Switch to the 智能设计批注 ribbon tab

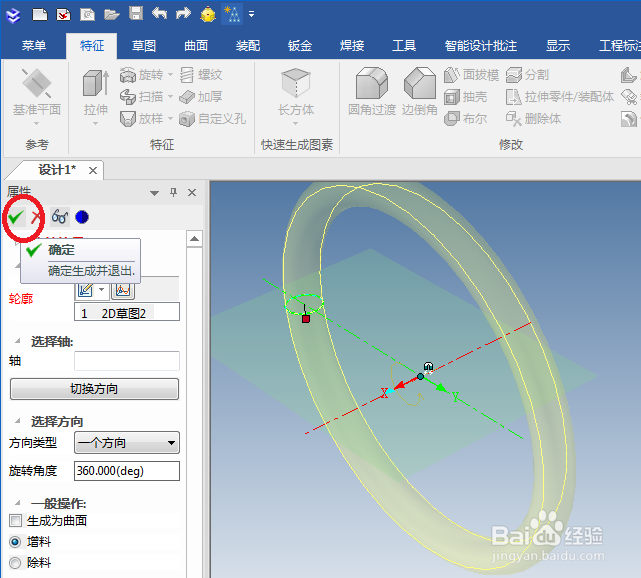click(481, 45)
